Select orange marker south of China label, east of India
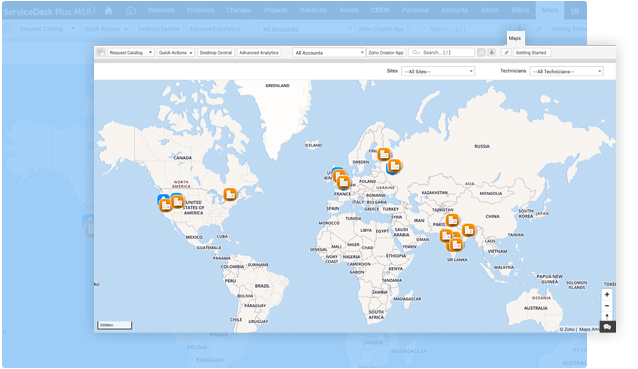Image resolution: width=638 pixels, height=369 pixels. click(x=468, y=230)
